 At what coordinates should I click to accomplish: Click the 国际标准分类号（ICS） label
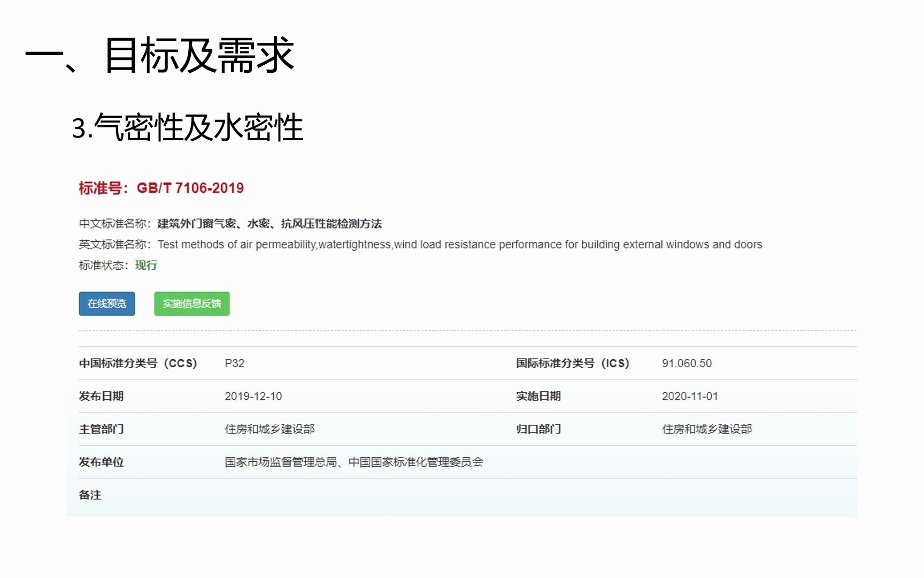pyautogui.click(x=573, y=363)
